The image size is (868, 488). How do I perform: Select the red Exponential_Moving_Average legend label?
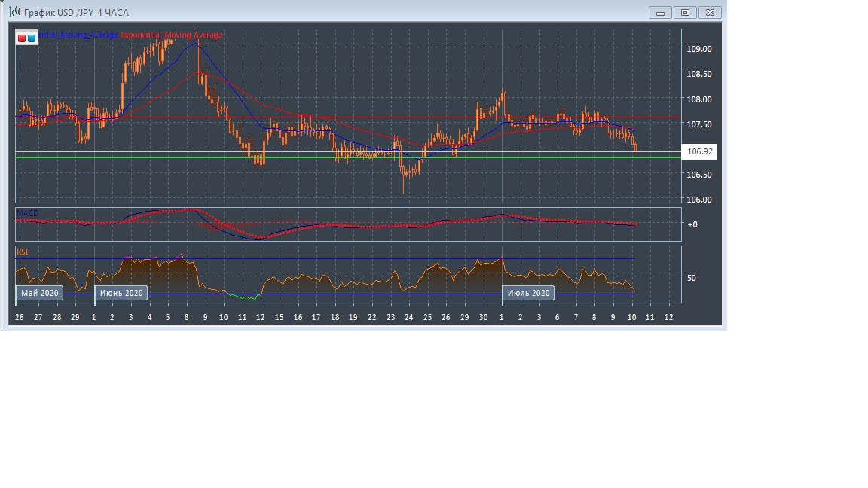click(x=172, y=35)
